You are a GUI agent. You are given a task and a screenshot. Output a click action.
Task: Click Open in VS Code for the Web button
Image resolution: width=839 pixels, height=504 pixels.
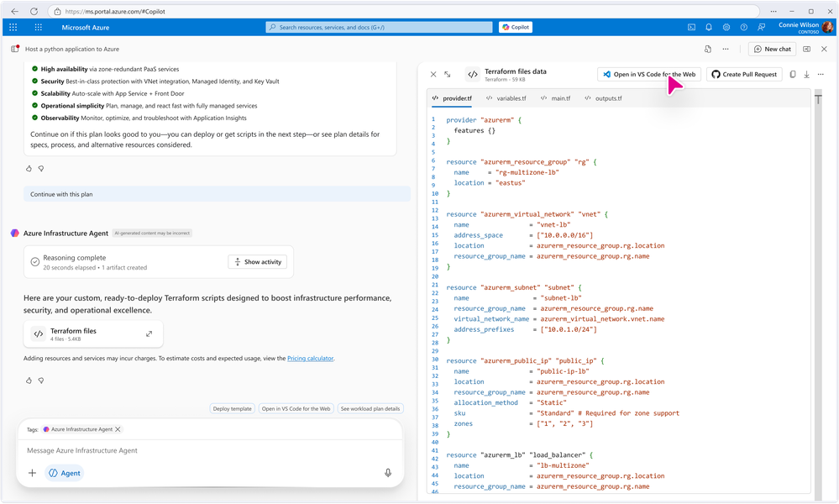point(649,75)
